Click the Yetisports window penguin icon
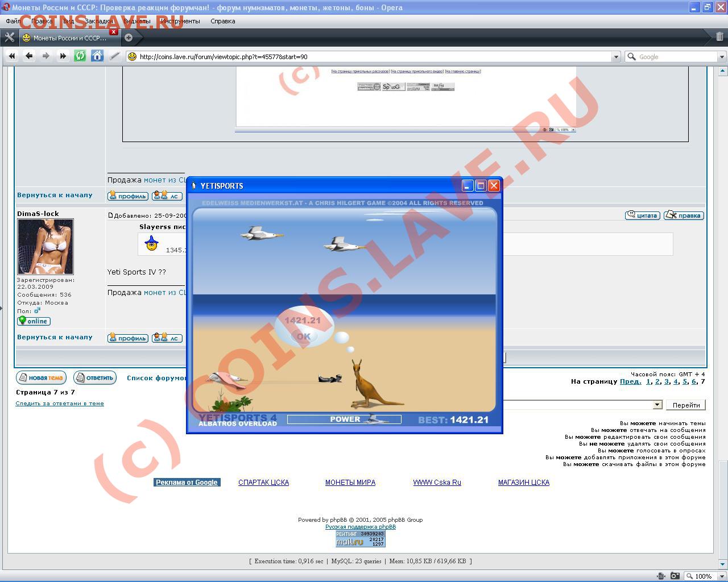 coord(194,185)
